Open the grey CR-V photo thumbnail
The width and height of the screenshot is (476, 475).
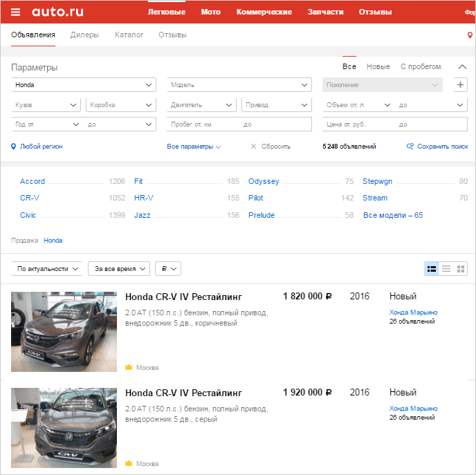[x=64, y=428]
